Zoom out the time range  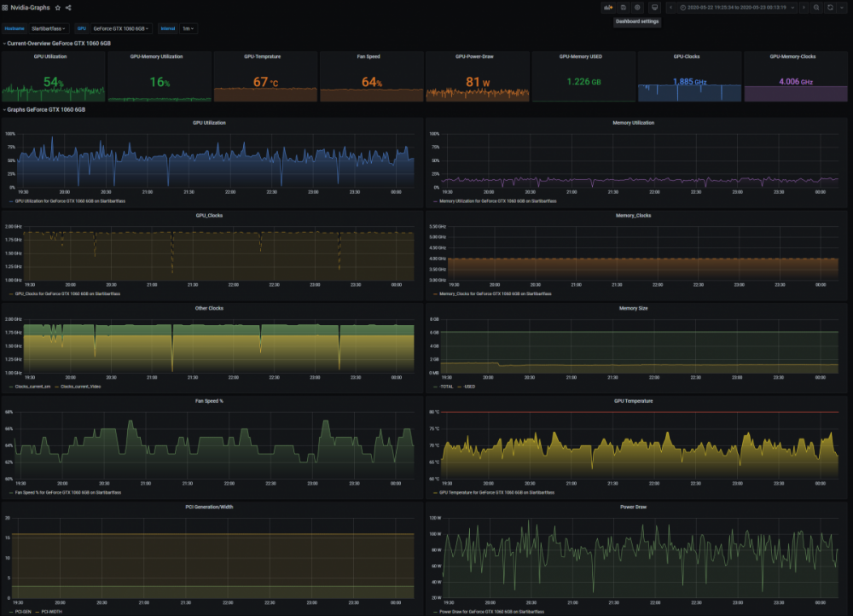816,7
